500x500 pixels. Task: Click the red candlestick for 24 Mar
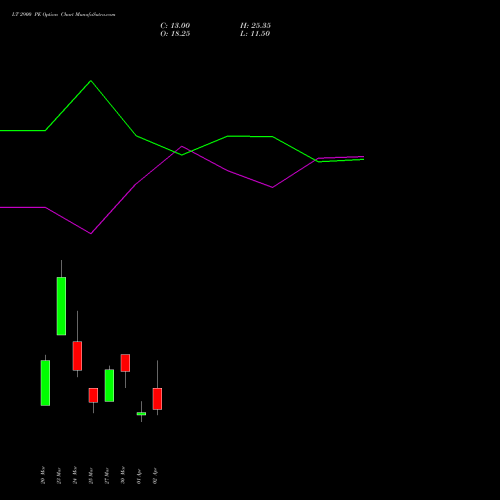77,356
